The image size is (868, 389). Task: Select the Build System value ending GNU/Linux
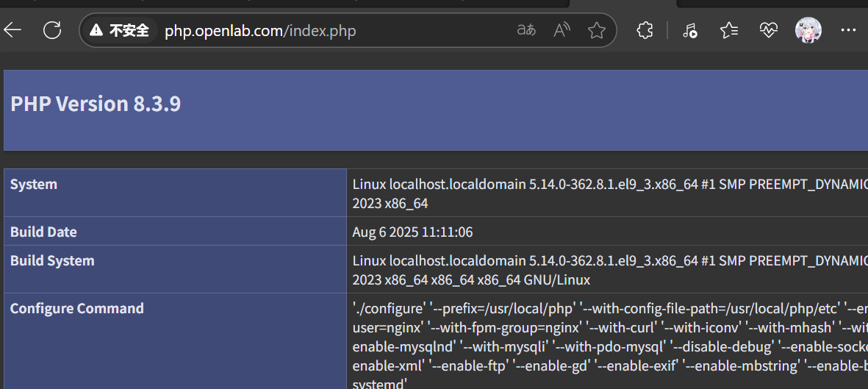click(610, 271)
